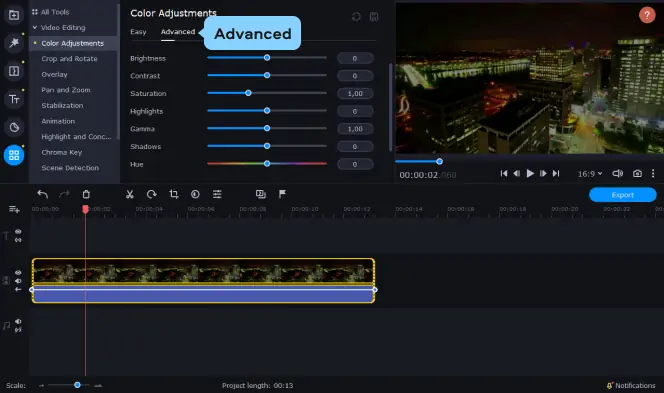Viewport: 664px width, 393px height.
Task: Click the crop tool in timeline toolbar
Action: (x=174, y=194)
